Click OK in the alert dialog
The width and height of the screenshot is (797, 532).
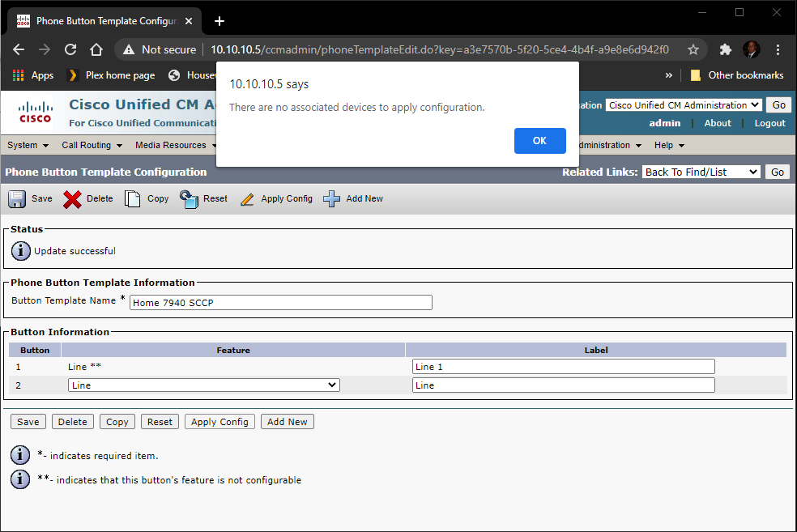(539, 141)
